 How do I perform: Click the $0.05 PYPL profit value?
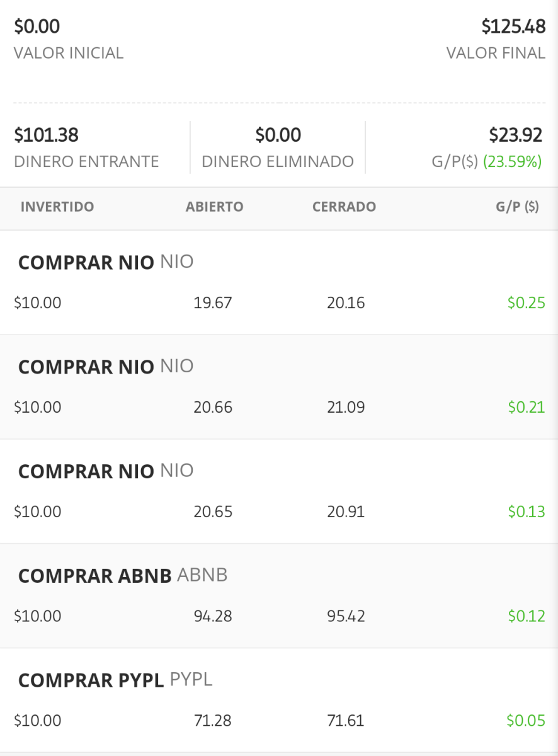coord(526,720)
